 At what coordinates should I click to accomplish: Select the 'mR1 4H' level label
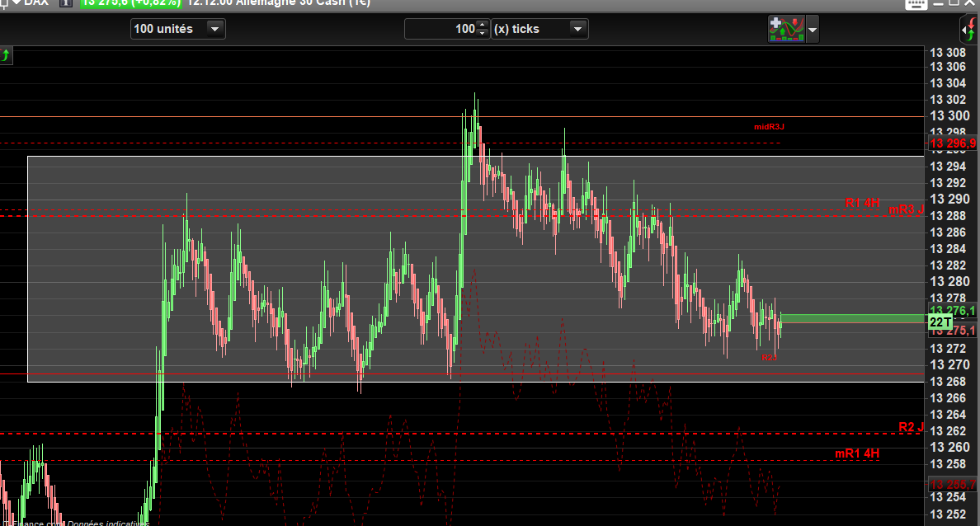click(x=857, y=453)
